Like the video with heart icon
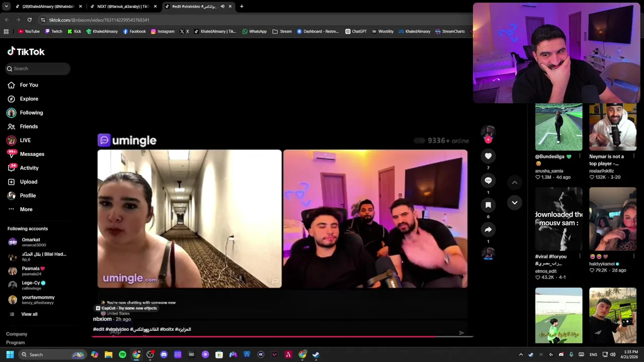 (488, 156)
